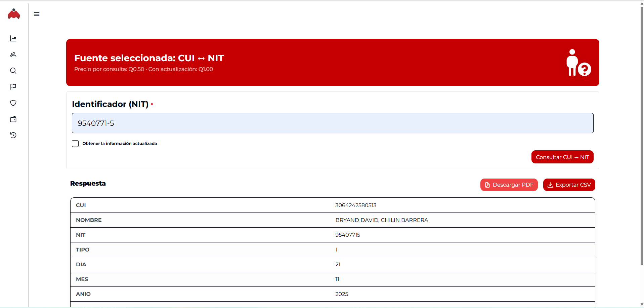Open the flag icon in sidebar
Image resolution: width=644 pixels, height=308 pixels.
coord(13,87)
